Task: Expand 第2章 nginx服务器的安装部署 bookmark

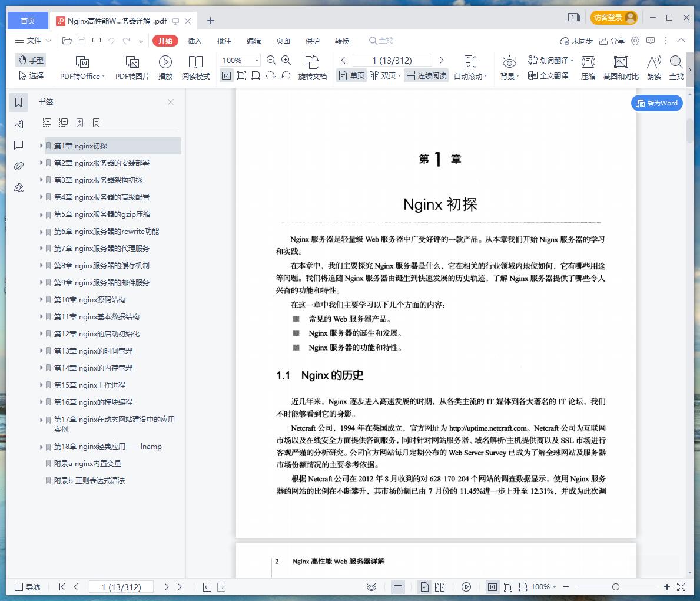Action: (41, 163)
